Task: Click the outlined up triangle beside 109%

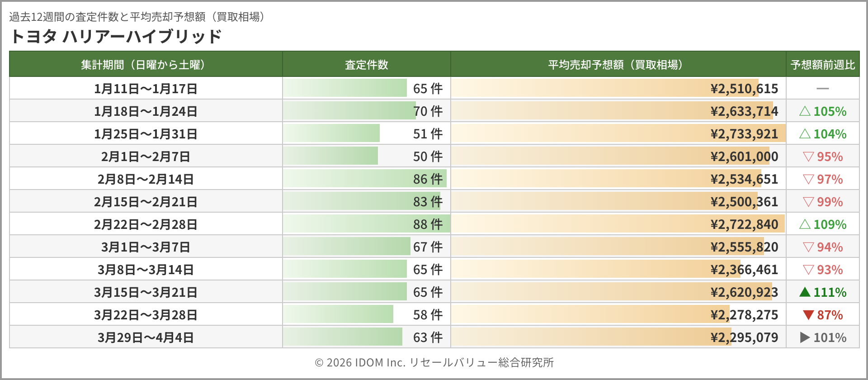Action: point(805,224)
